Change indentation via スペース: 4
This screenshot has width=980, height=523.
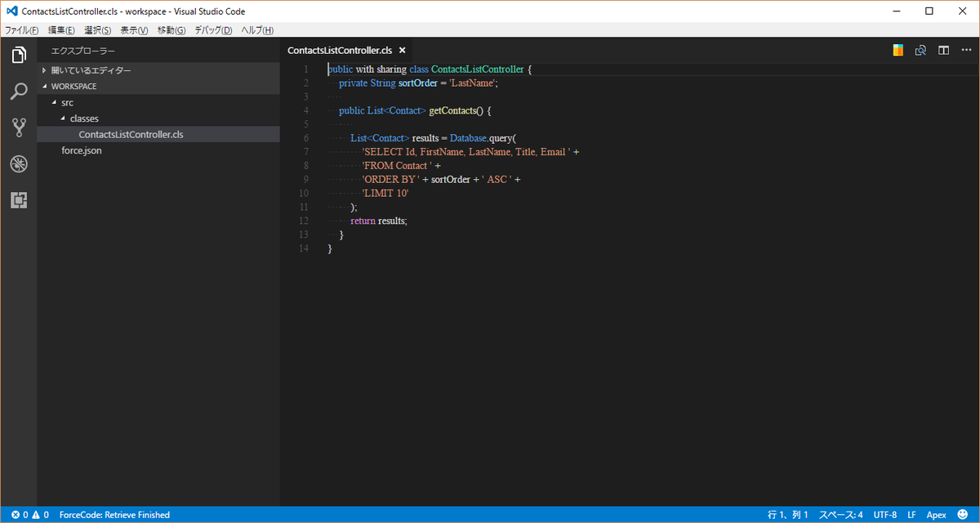click(x=841, y=515)
